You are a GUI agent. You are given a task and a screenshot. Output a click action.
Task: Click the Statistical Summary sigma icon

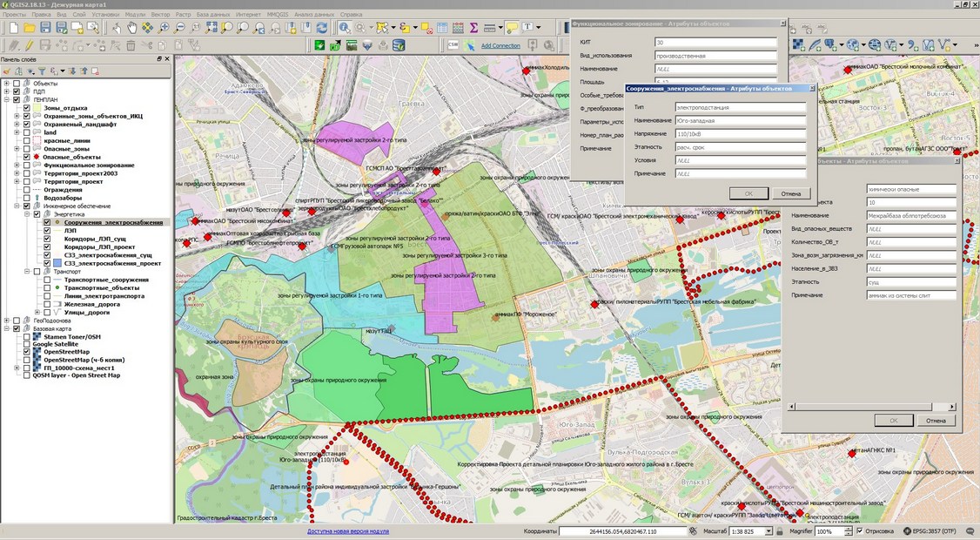473,28
